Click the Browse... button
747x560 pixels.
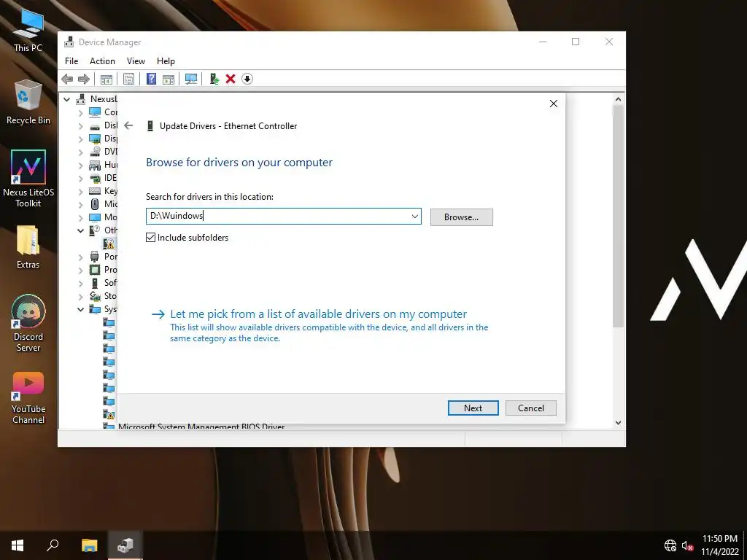[461, 217]
